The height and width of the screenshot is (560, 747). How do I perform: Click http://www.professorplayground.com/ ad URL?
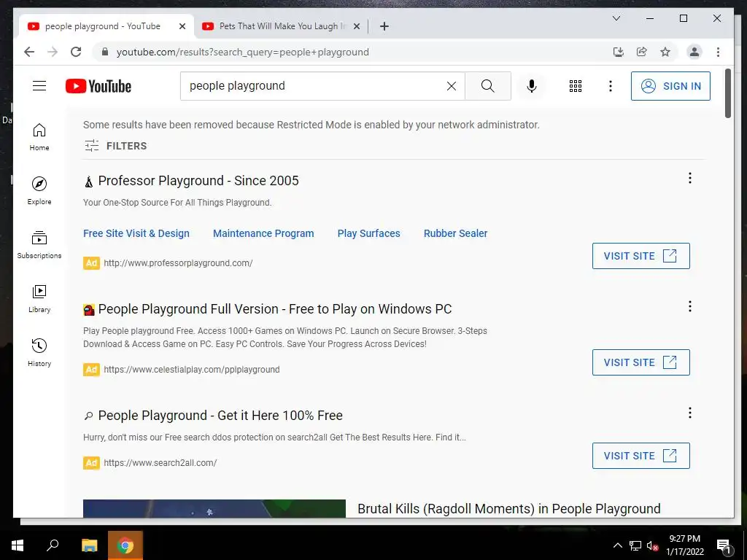178,262
